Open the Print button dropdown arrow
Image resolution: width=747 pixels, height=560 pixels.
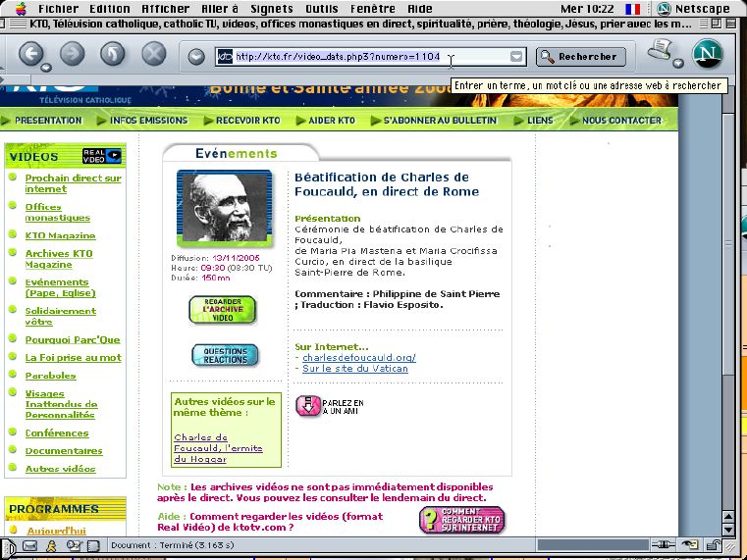click(678, 63)
